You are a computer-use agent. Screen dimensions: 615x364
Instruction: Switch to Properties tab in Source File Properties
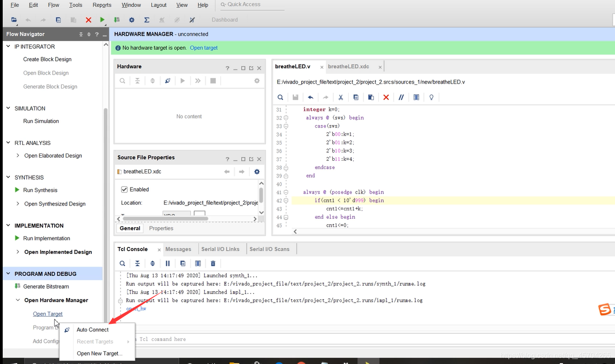click(x=161, y=228)
